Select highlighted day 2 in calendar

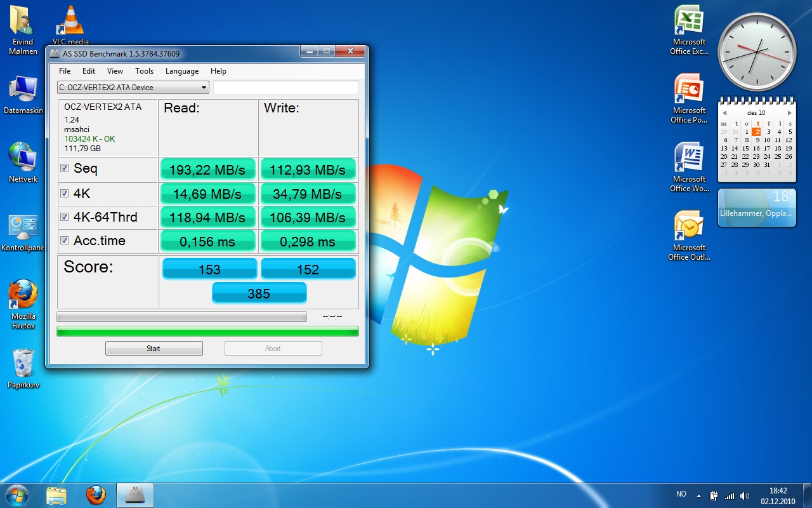point(756,132)
